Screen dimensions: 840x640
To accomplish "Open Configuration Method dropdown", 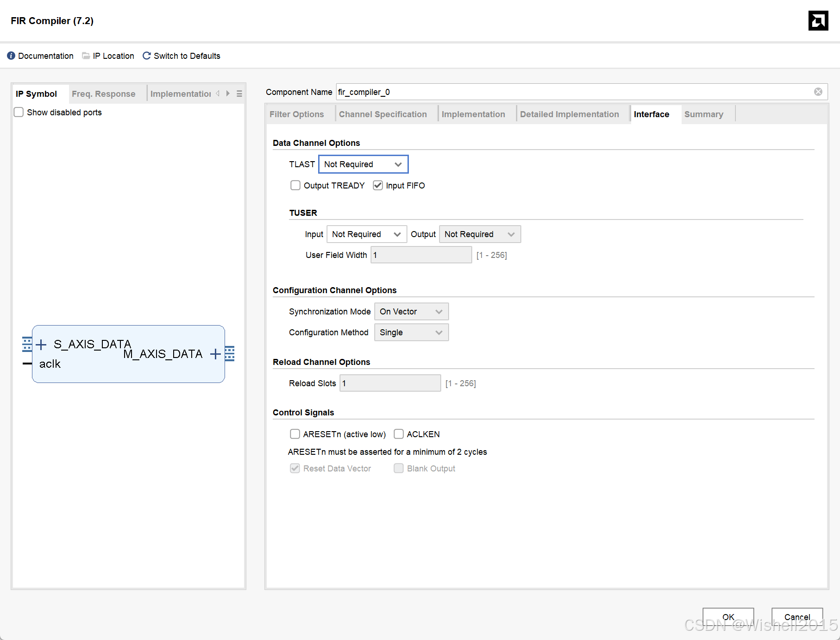I will 412,333.
